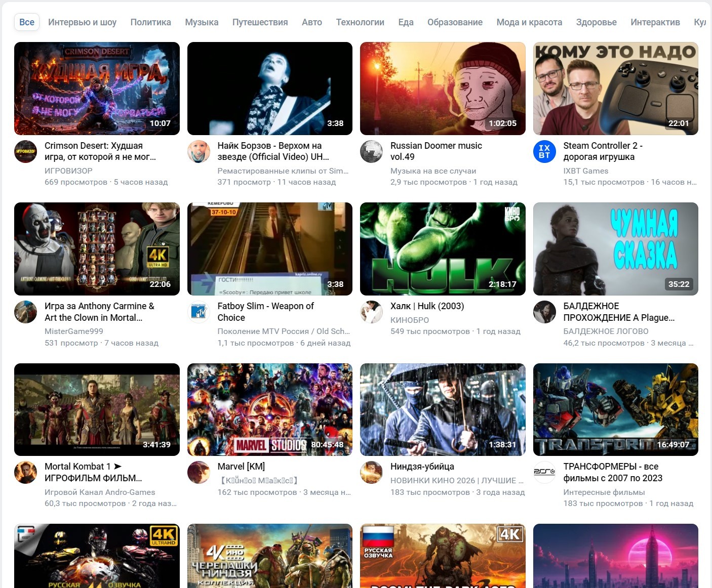The image size is (712, 588).
Task: Select the Путешествия category tab
Action: 260,22
